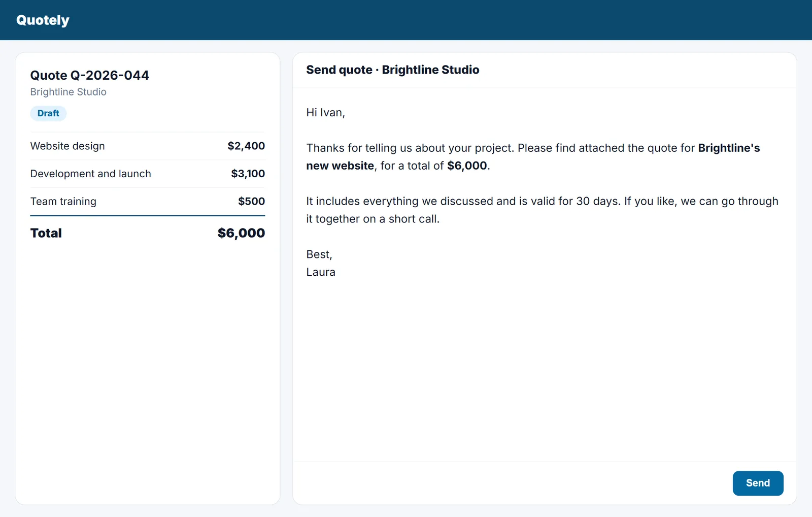Click the bold Brightline's new website text
812x517 pixels.
(729, 148)
